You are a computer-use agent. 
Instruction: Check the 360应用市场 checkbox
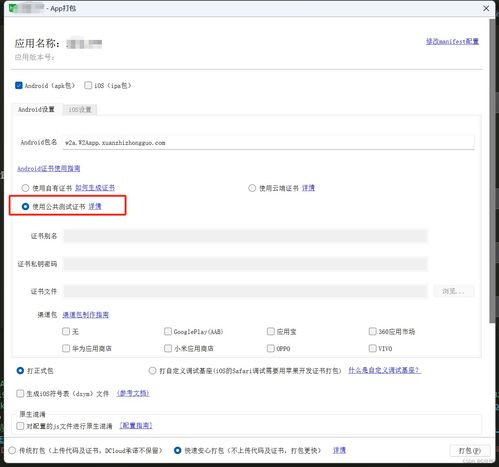(372, 331)
